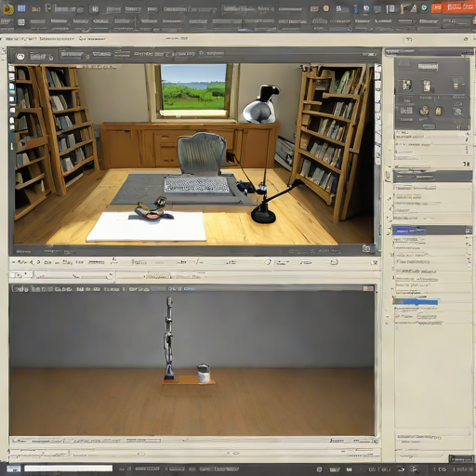Image resolution: width=476 pixels, height=476 pixels.
Task: Collapse the dark gray section header in right sidebar
Action: click(432, 177)
